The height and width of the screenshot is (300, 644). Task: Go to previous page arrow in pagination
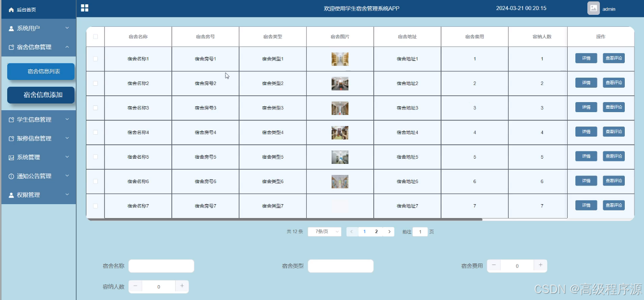352,231
